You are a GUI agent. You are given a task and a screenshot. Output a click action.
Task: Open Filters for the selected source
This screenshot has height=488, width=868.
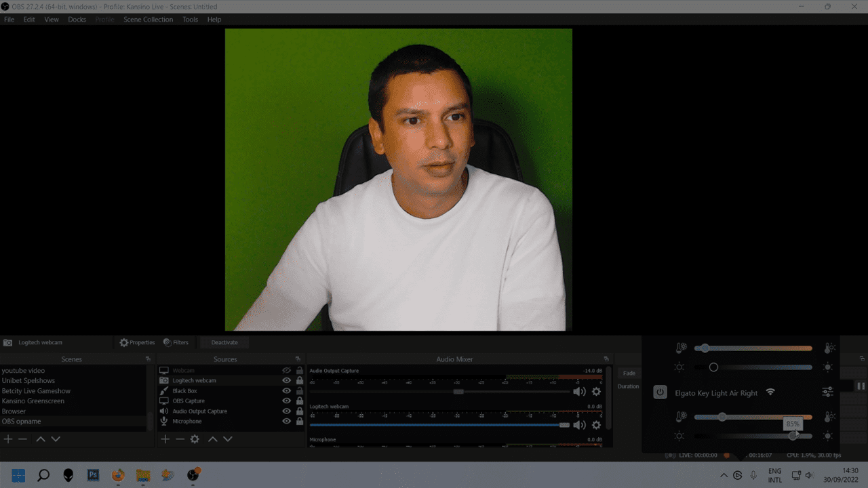click(x=176, y=342)
